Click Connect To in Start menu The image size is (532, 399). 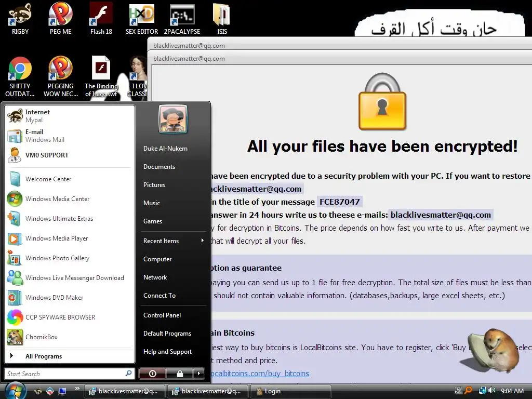click(x=159, y=296)
